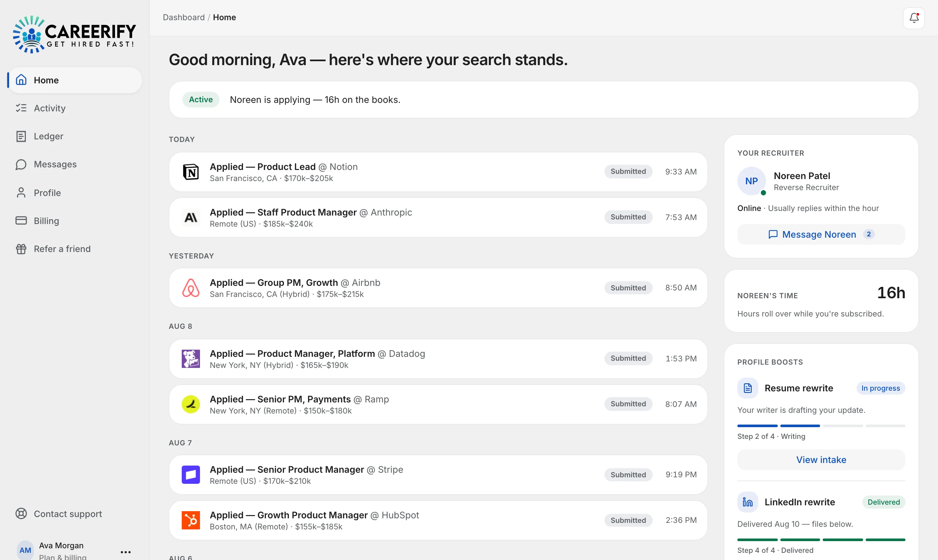Viewport: 938px width, 560px height.
Task: Click the Active status badge
Action: point(200,100)
